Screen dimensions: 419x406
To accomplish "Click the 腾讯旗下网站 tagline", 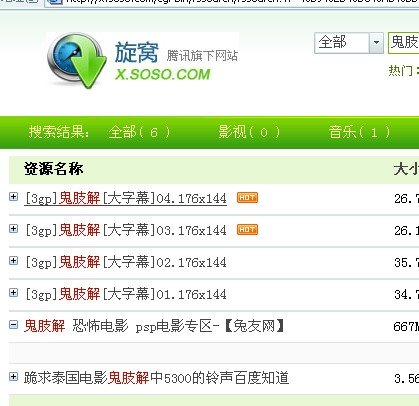I will pyautogui.click(x=202, y=56).
